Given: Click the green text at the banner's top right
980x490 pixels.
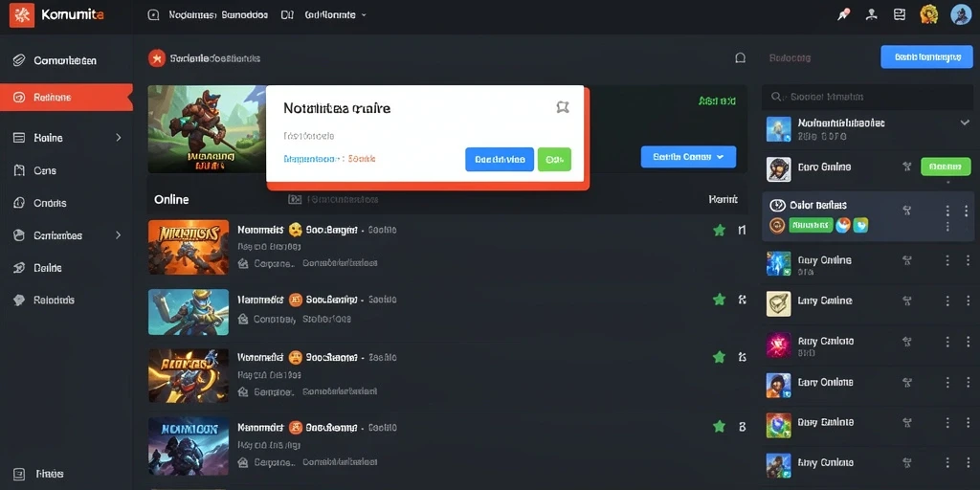Looking at the screenshot, I should pyautogui.click(x=717, y=100).
